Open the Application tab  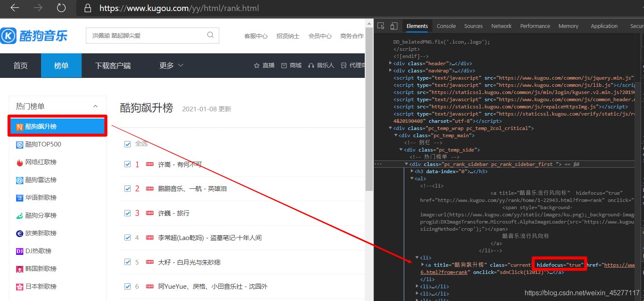(604, 26)
